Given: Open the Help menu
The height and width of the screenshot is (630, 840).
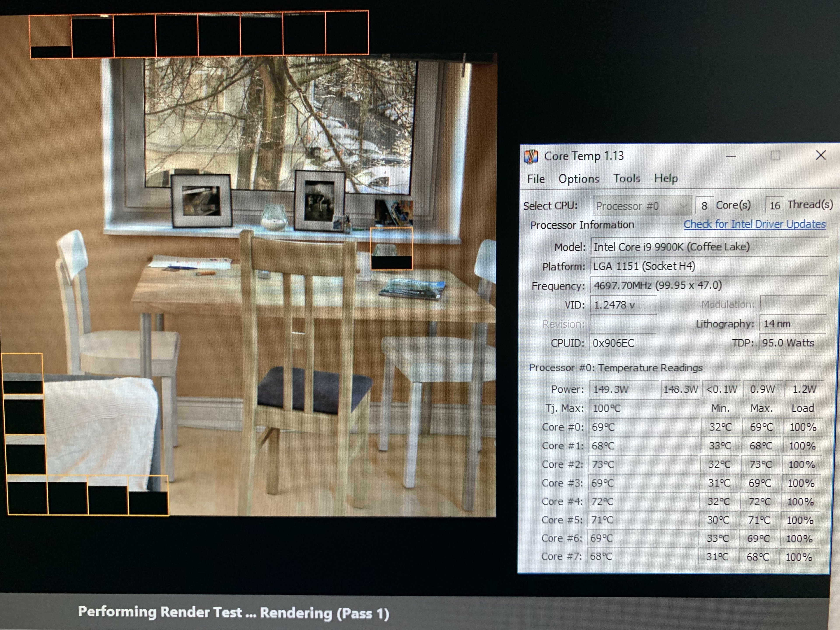Looking at the screenshot, I should coord(666,178).
